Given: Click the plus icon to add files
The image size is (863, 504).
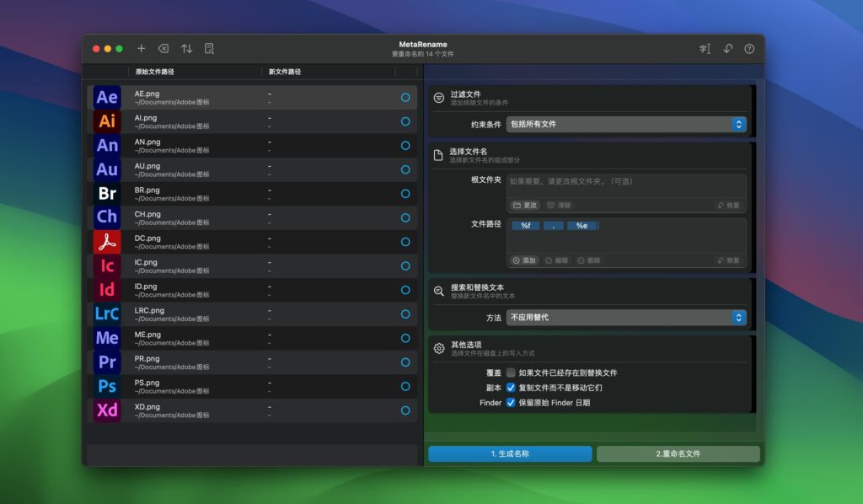Looking at the screenshot, I should 142,49.
